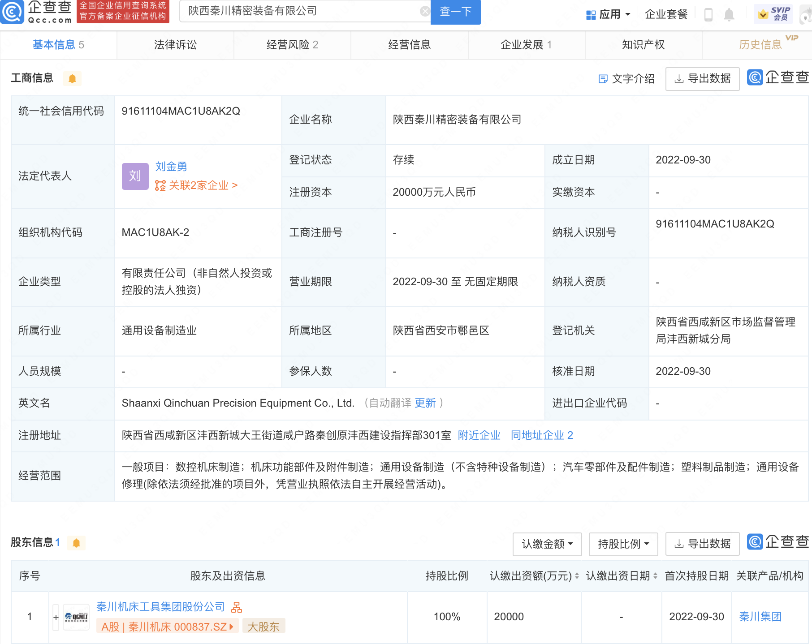Screen dimensions: 812x644
Task: Open the 企业套餐 link in the header
Action: 666,15
